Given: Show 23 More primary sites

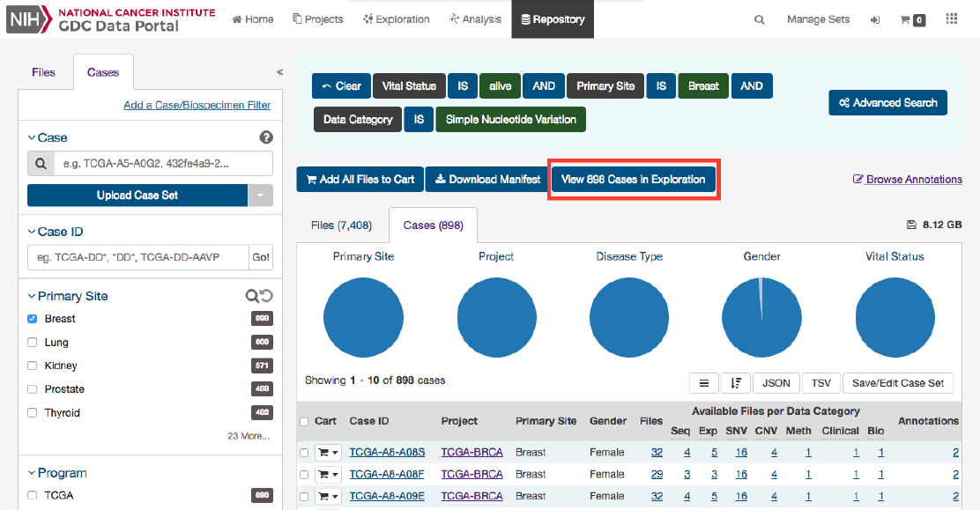Looking at the screenshot, I should pos(249,436).
